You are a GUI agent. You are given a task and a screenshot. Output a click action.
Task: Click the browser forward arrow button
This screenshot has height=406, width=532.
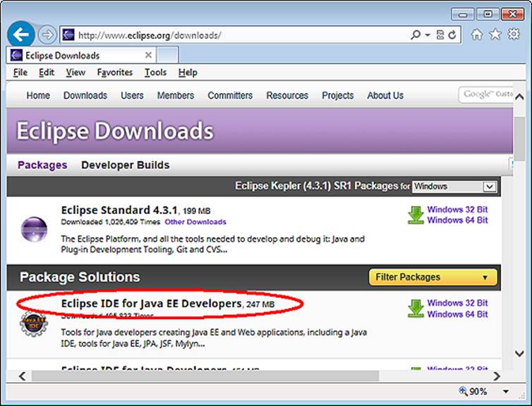47,35
